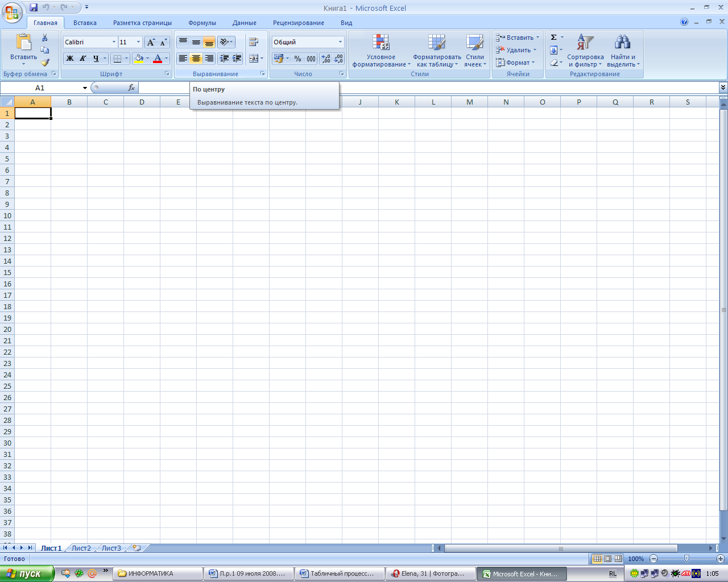728x582 pixels.
Task: Toggle italic К formatting
Action: point(83,59)
